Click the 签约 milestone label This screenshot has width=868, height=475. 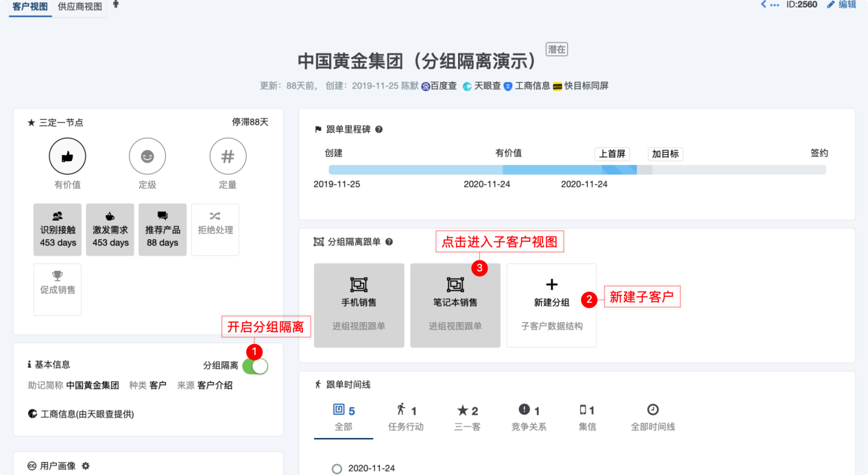point(819,154)
